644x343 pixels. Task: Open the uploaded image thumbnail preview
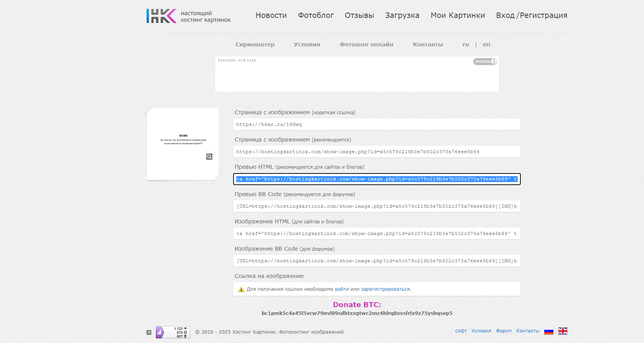(x=183, y=144)
